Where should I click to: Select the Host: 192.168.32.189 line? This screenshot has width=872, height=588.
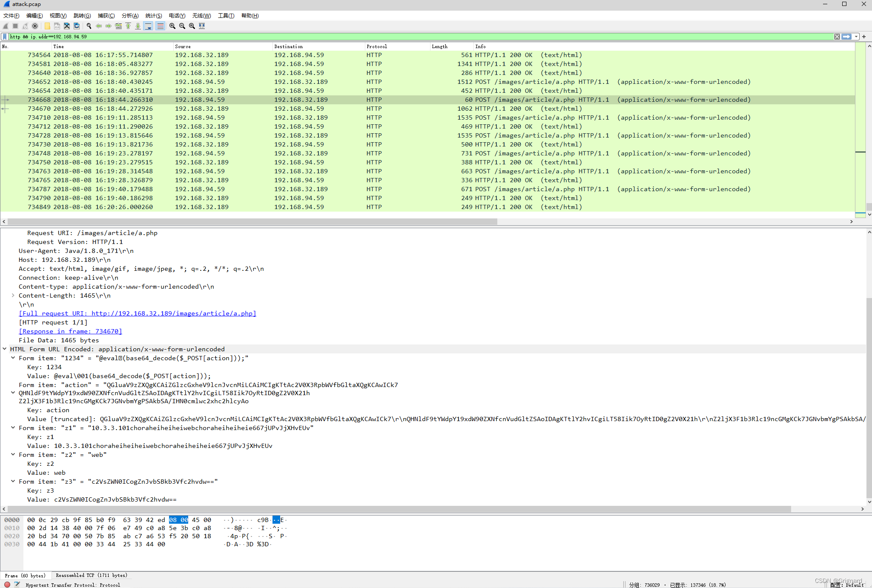[65, 260]
